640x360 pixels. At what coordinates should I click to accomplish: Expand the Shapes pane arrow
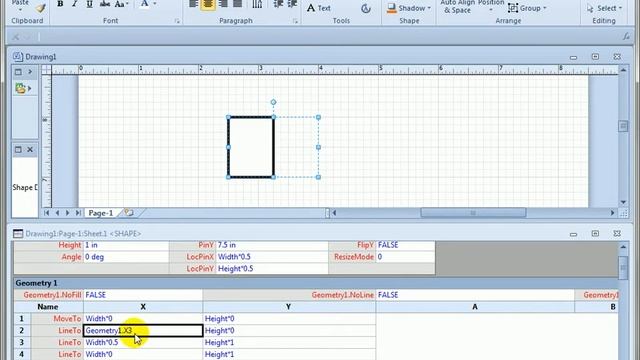pos(30,72)
